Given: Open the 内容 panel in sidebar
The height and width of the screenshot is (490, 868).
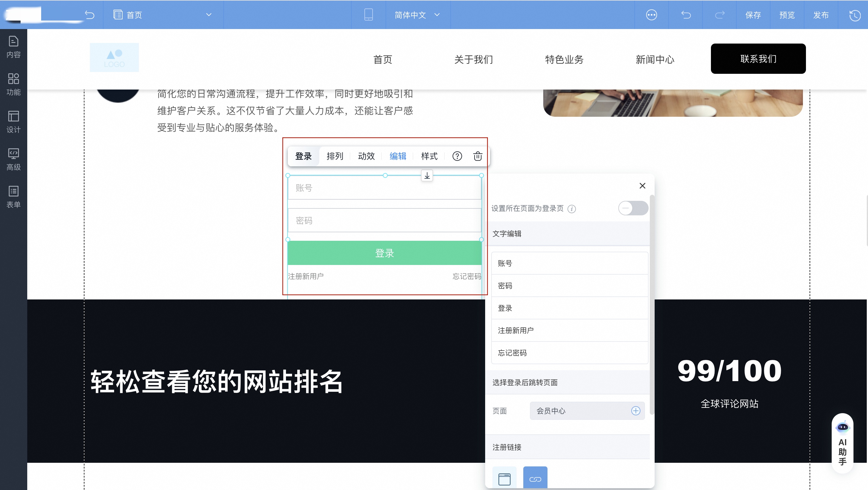Looking at the screenshot, I should [x=14, y=47].
